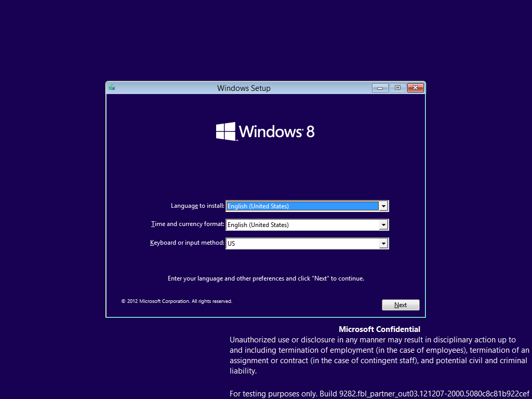Minimize the Windows Setup window
The image size is (532, 399).
pyautogui.click(x=380, y=88)
